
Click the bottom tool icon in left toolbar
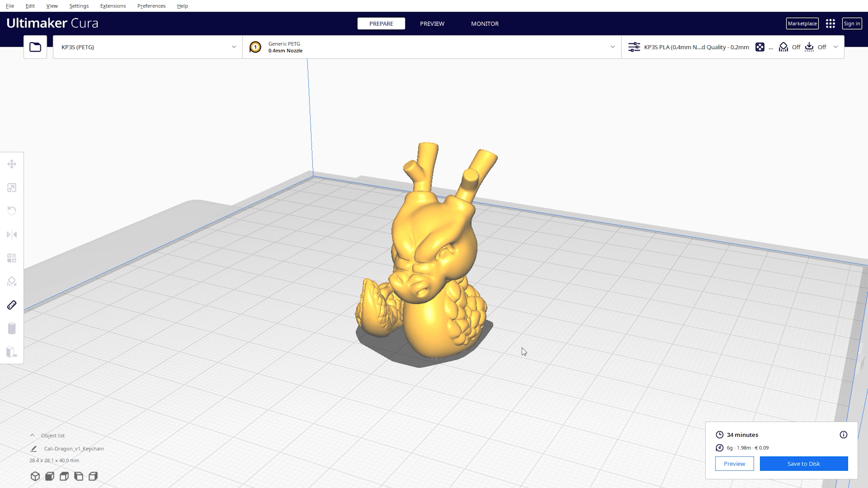tap(12, 352)
